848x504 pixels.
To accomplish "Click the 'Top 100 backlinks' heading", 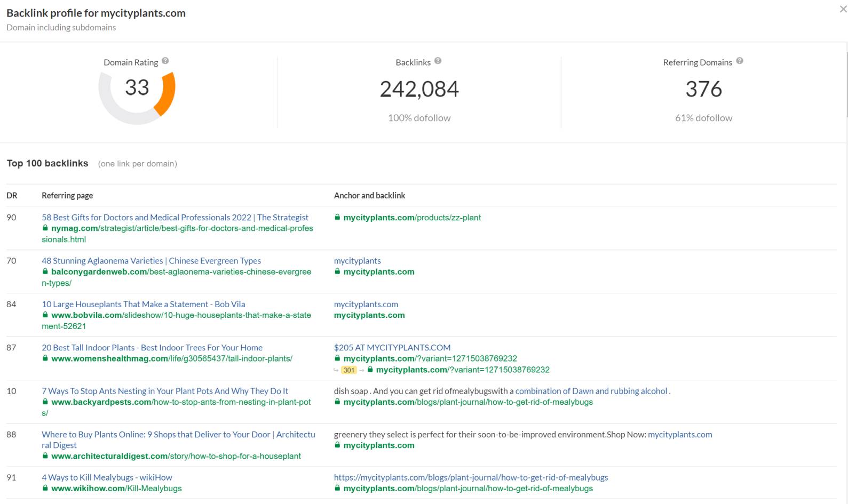I will [47, 163].
